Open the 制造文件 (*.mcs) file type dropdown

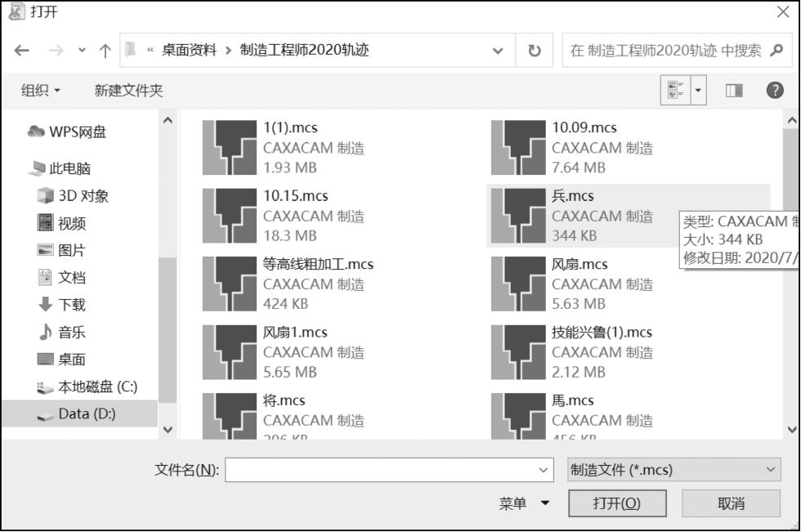pos(674,470)
